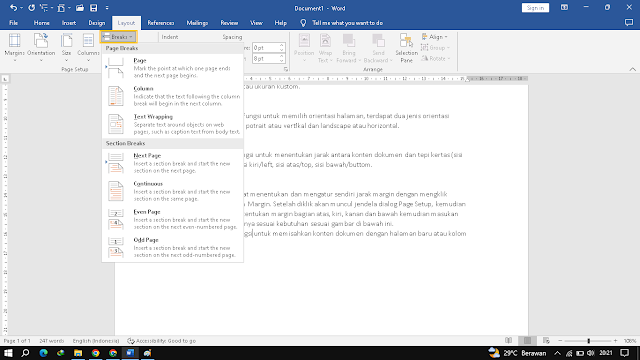640x360 pixels.
Task: Click the Bring Forward icon
Action: [349, 48]
